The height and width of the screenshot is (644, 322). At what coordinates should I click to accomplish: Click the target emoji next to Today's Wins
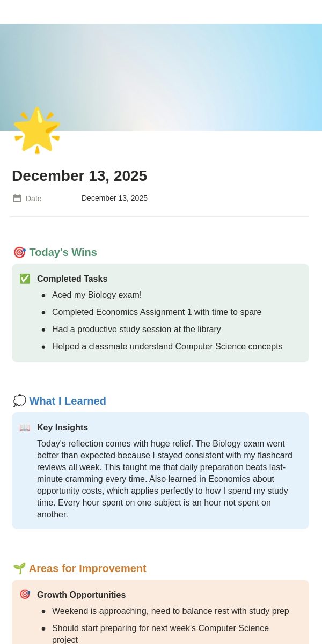[19, 252]
